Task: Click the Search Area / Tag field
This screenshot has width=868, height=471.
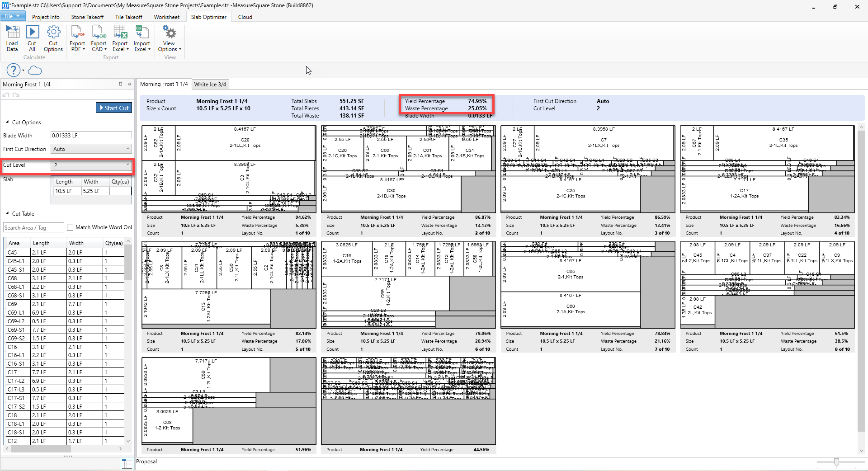Action: (x=33, y=228)
